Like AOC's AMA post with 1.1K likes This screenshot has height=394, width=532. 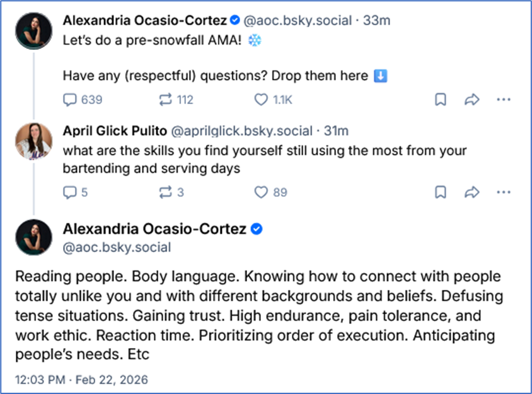(x=260, y=100)
